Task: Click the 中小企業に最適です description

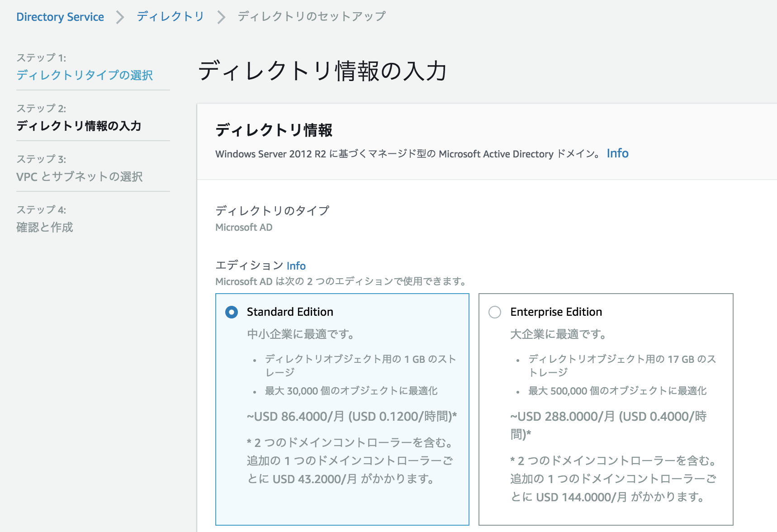Action: [x=301, y=334]
